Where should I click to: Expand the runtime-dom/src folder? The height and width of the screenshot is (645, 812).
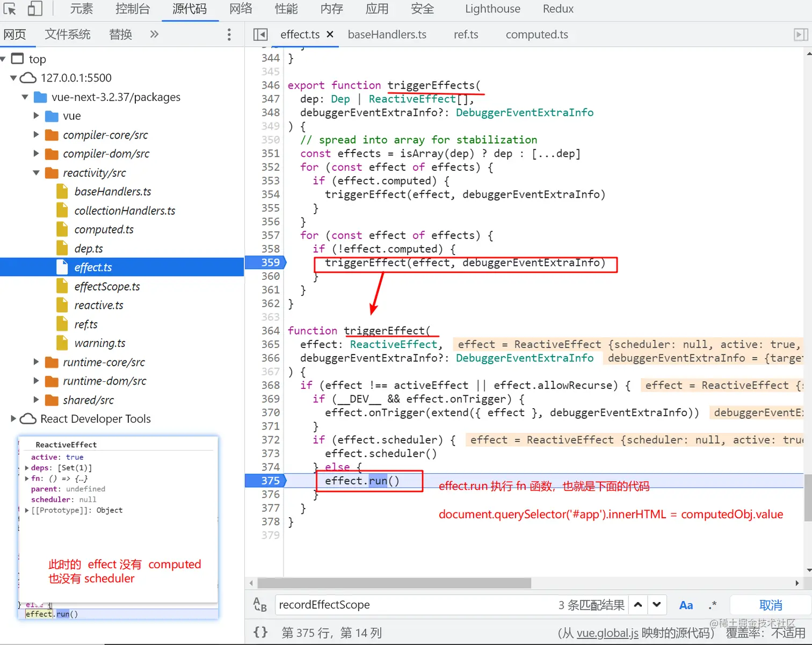[36, 381]
